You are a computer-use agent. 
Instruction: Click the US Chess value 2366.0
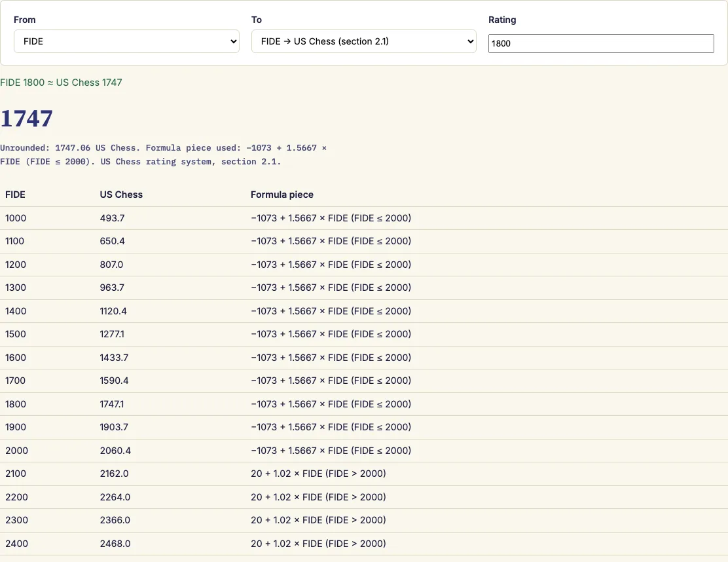click(x=115, y=519)
